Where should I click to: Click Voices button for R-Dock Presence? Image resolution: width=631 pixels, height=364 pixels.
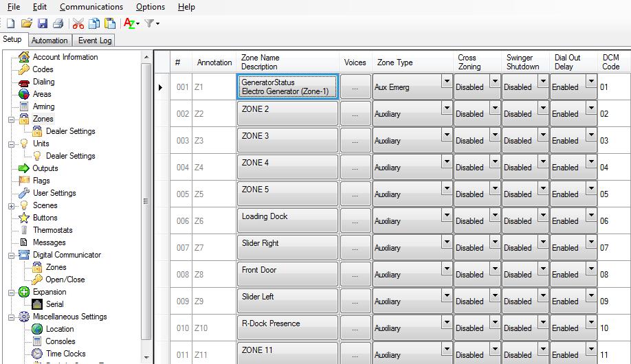point(355,328)
